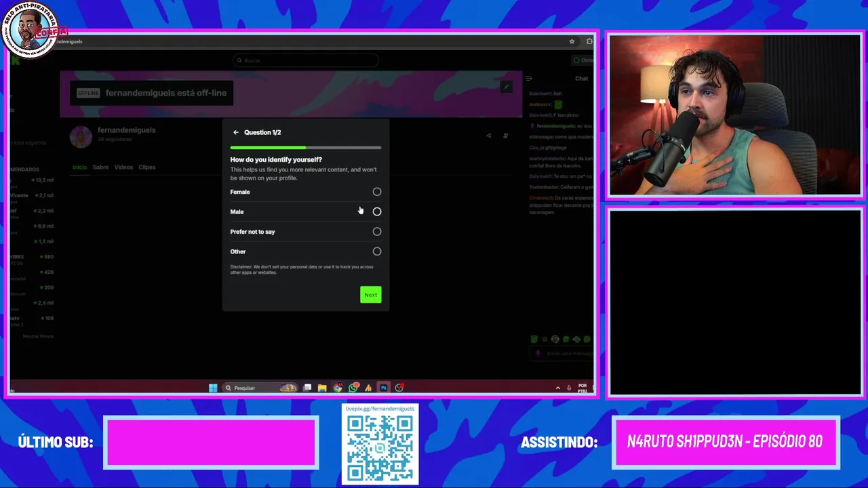Open the browser extensions puzzle icon
Viewport: 868px width, 488px height.
coord(589,41)
